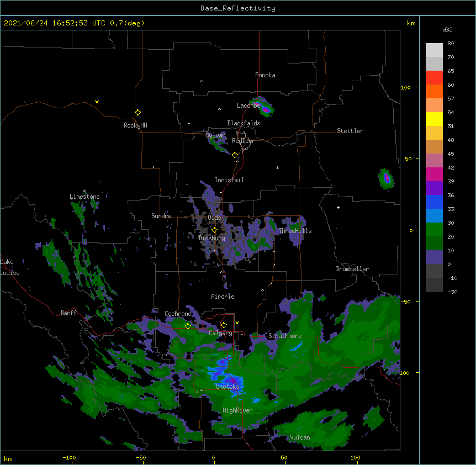
Task: Click the 100 tick on the right axis
Action: tap(405, 87)
